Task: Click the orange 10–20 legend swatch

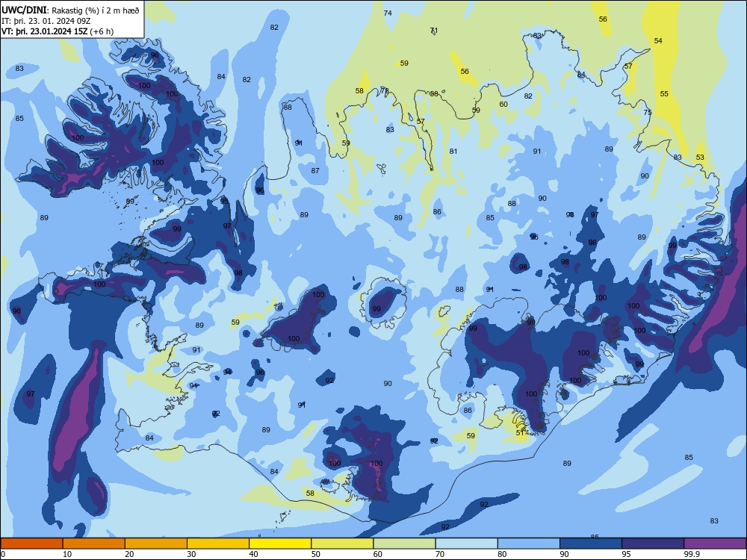Action: click(94, 544)
